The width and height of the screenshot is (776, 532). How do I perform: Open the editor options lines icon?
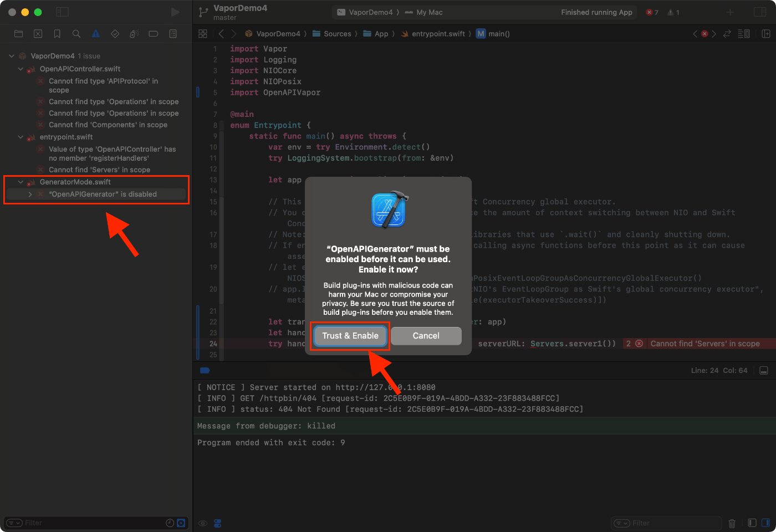coord(744,34)
